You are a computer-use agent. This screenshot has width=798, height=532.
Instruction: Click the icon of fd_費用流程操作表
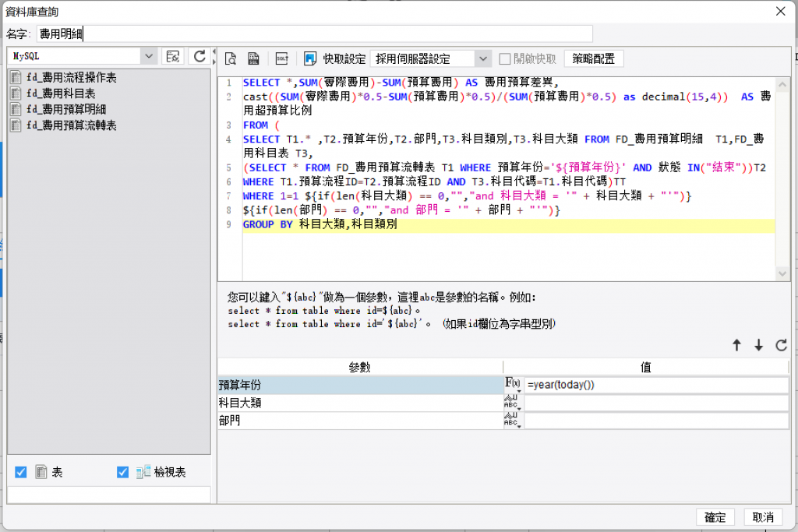click(16, 77)
